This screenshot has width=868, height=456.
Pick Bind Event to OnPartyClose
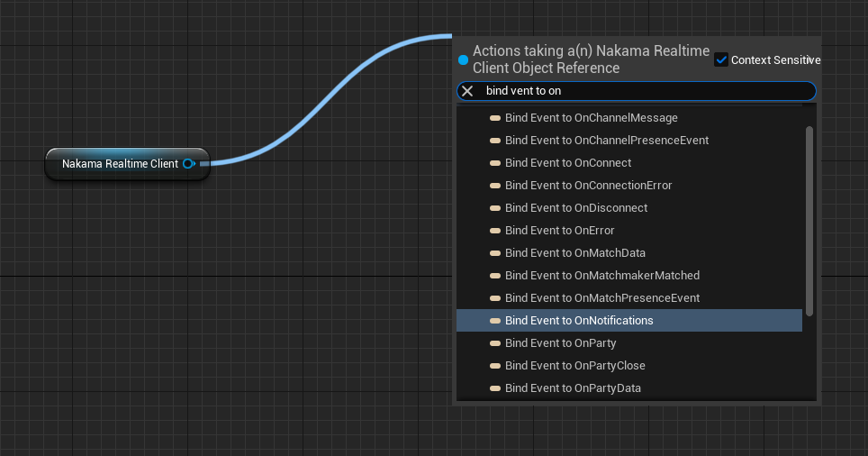(x=574, y=366)
